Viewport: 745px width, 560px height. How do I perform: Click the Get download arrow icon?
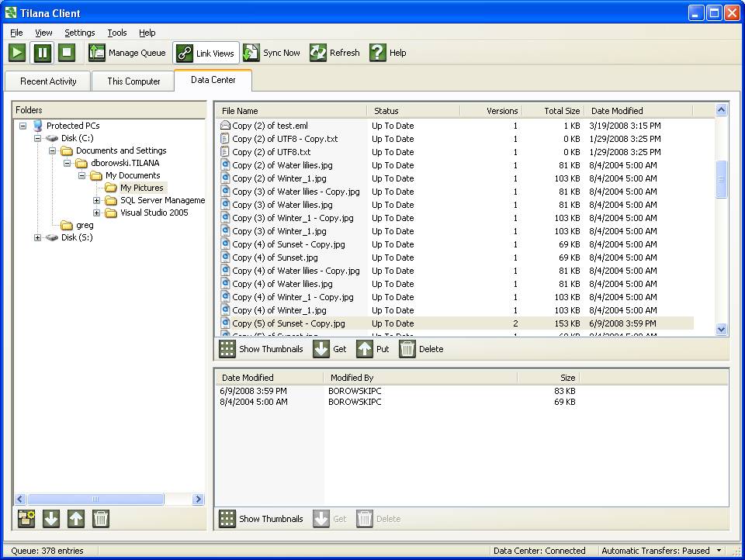[321, 349]
